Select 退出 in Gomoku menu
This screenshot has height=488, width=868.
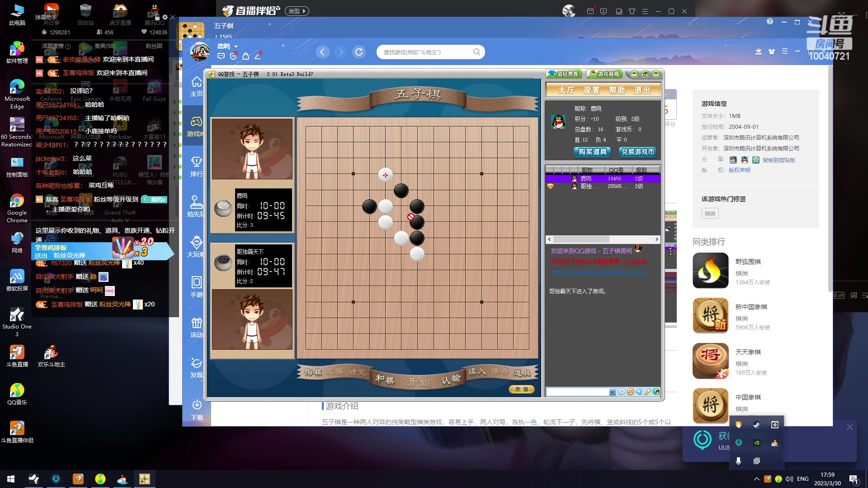pyautogui.click(x=642, y=90)
